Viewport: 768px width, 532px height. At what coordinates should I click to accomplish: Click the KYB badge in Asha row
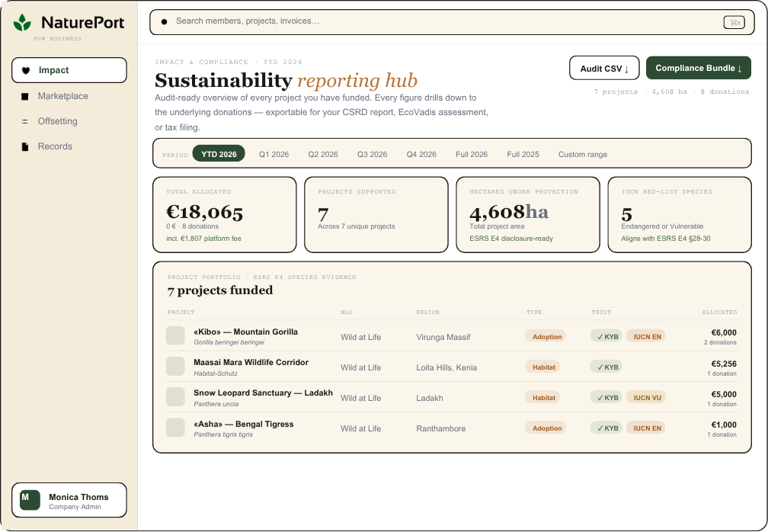tap(606, 428)
